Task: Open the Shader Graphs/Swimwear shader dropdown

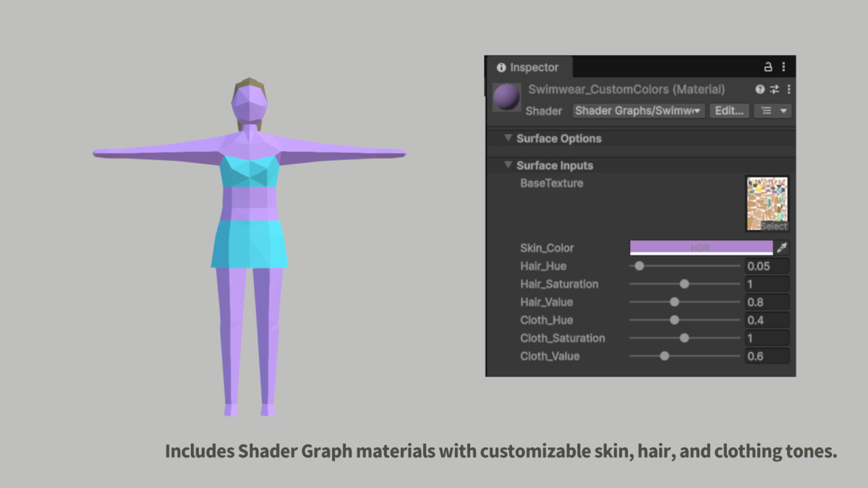Action: (x=638, y=111)
